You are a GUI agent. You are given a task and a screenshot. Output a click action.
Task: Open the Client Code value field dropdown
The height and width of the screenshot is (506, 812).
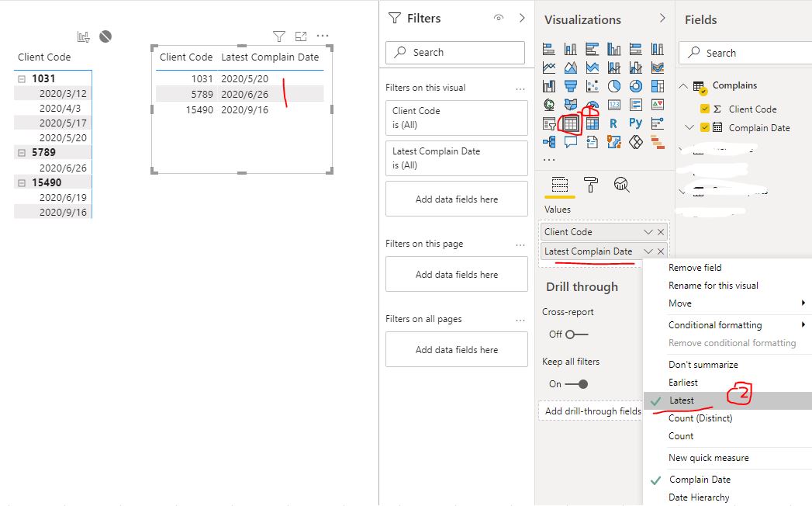coord(648,232)
